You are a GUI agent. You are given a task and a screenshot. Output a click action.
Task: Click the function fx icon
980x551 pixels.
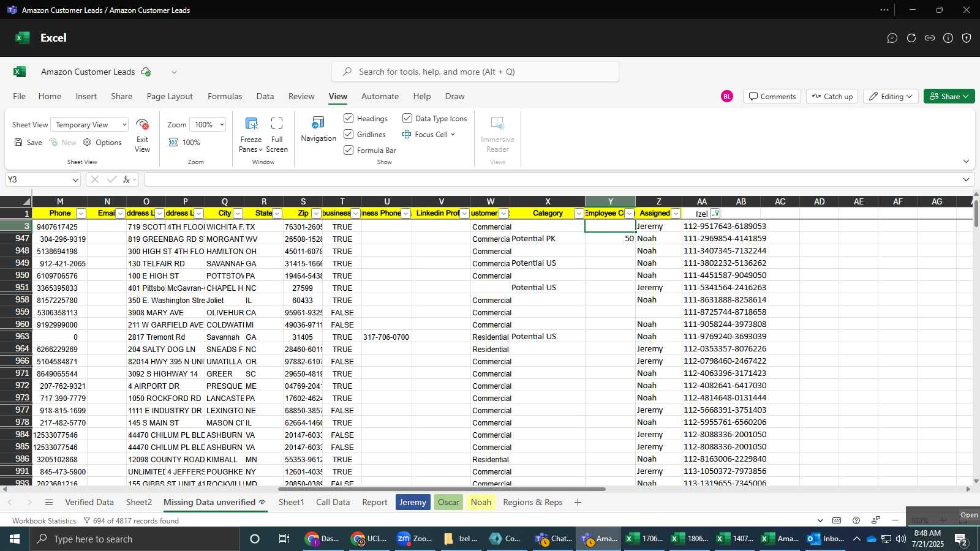(x=127, y=179)
